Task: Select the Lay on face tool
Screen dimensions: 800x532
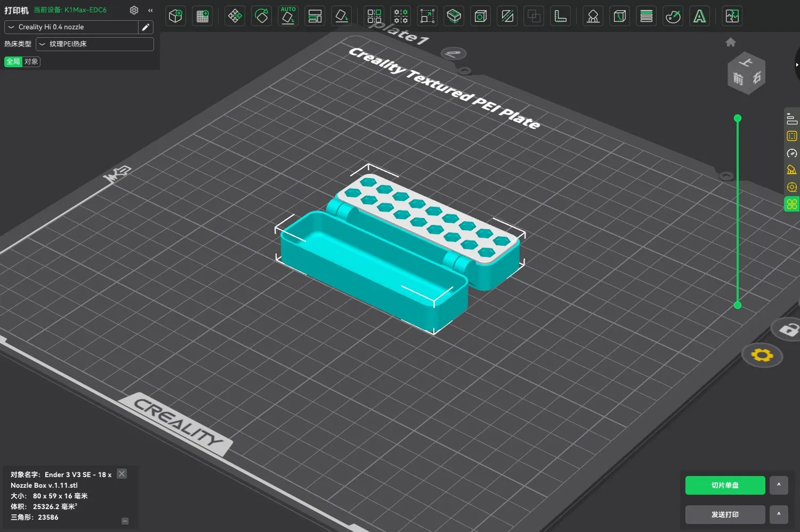Action: point(342,16)
